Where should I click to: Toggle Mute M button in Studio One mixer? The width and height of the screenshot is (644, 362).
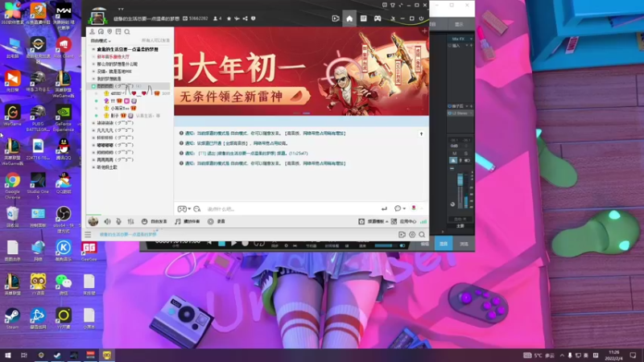tap(454, 154)
